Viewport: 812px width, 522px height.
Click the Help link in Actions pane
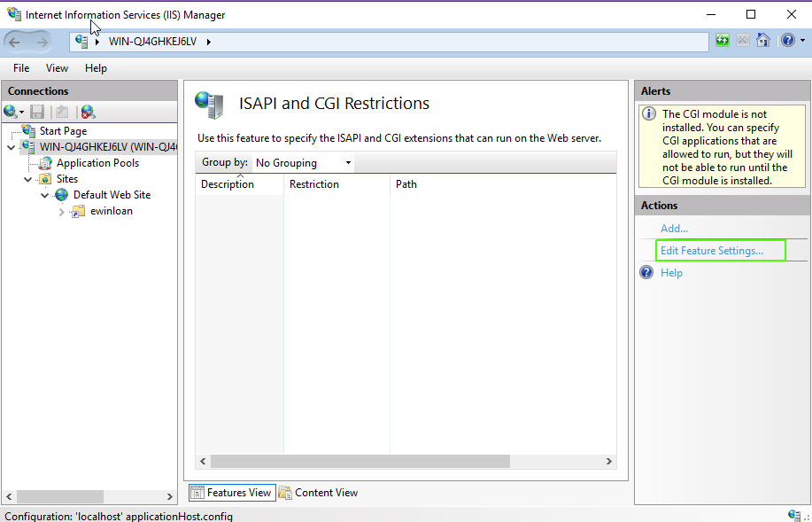(x=672, y=273)
